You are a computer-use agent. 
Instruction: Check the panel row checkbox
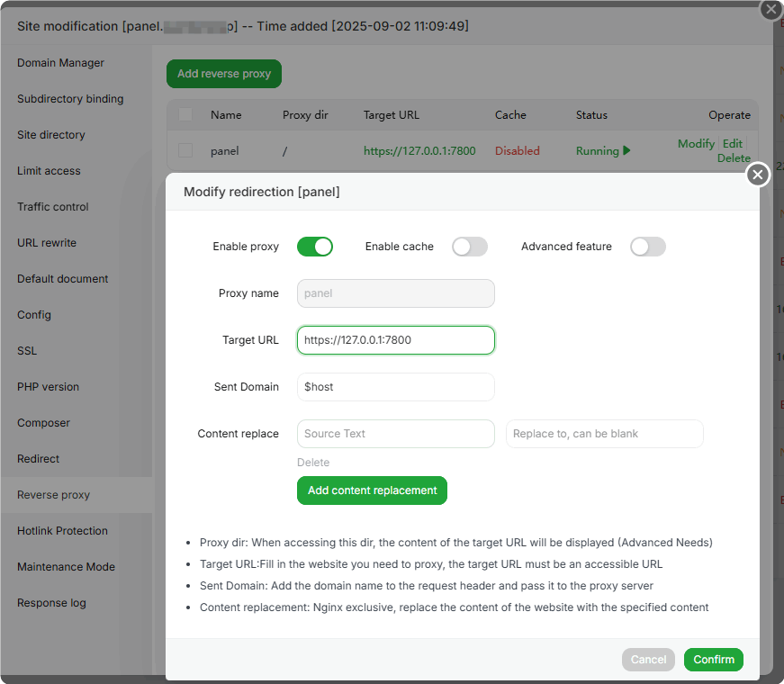[185, 151]
